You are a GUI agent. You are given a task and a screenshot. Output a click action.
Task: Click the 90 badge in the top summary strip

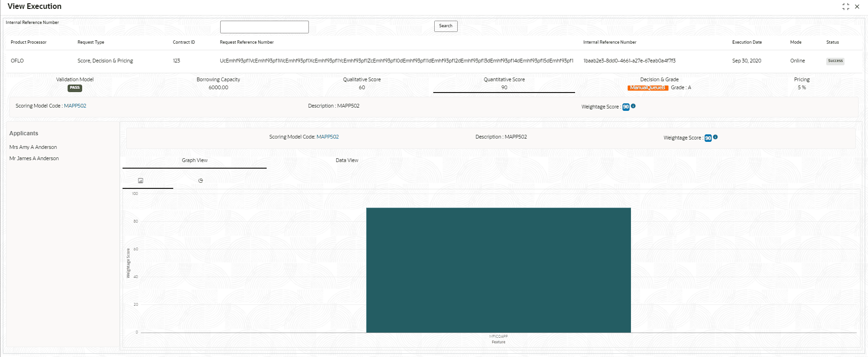pos(626,107)
